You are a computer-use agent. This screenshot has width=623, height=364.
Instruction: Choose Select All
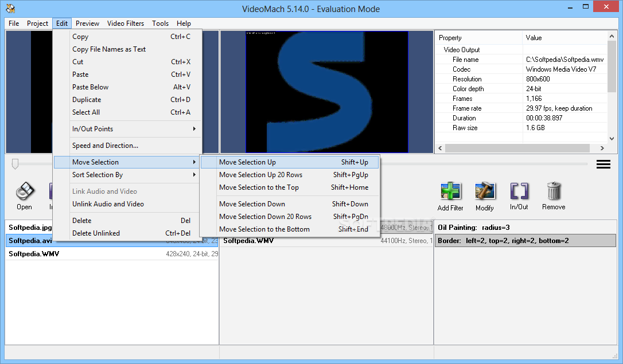(127, 112)
